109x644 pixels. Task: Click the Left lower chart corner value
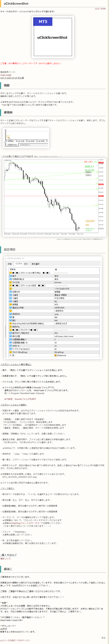(x=64, y=336)
